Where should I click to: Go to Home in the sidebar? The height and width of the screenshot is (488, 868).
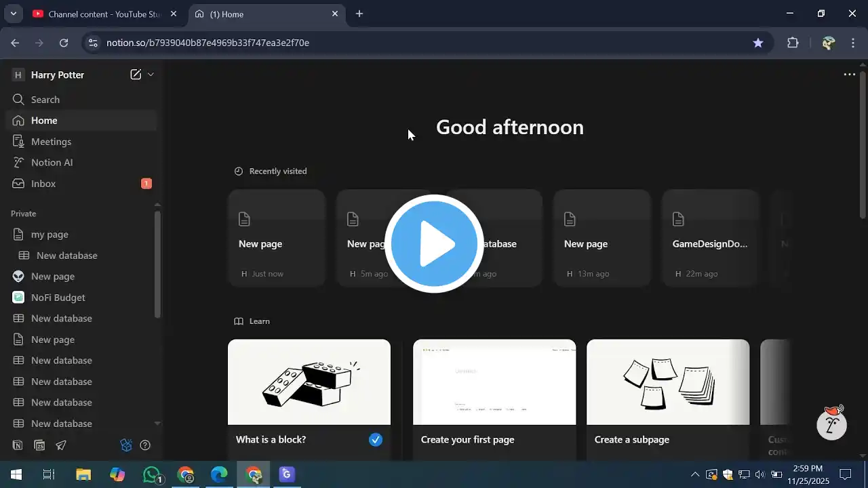[81, 121]
